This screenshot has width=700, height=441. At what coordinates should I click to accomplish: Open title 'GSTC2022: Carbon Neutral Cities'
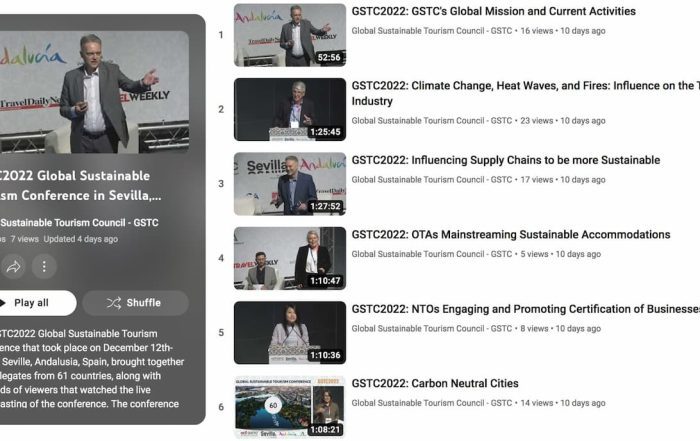(435, 383)
